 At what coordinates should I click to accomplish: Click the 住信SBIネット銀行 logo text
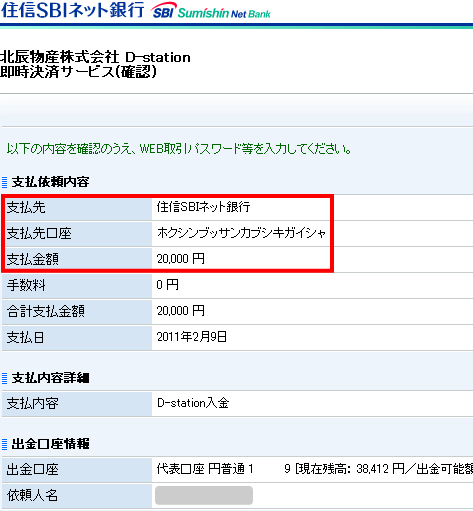(x=73, y=10)
